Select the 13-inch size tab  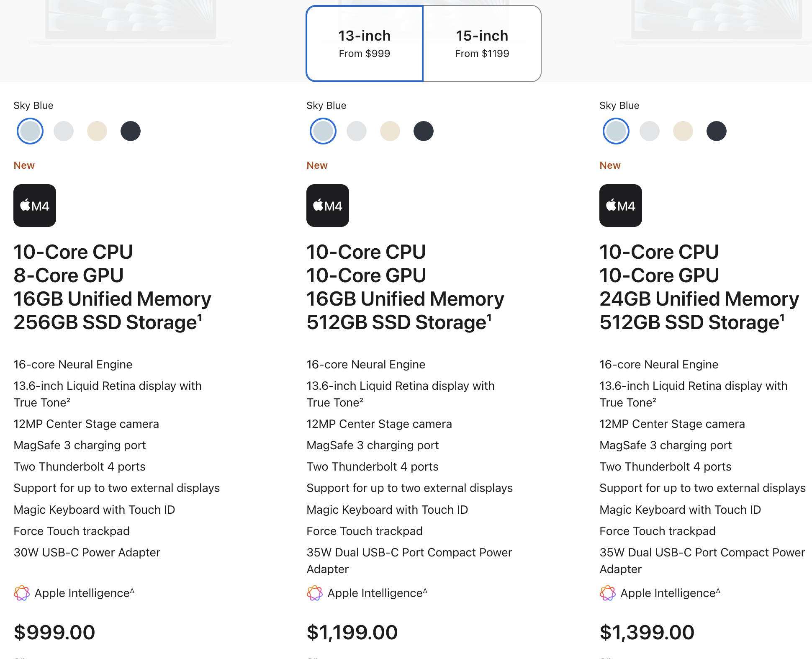point(364,44)
